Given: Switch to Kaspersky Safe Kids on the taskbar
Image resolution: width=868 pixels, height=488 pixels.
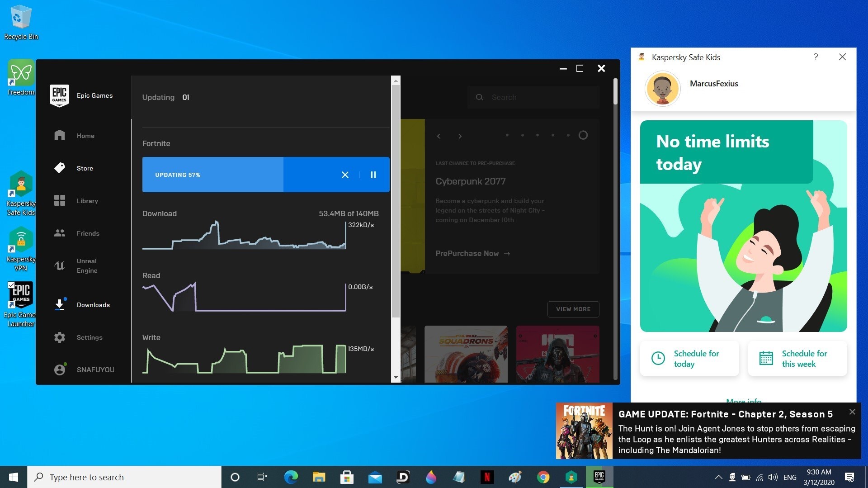Looking at the screenshot, I should (x=571, y=477).
